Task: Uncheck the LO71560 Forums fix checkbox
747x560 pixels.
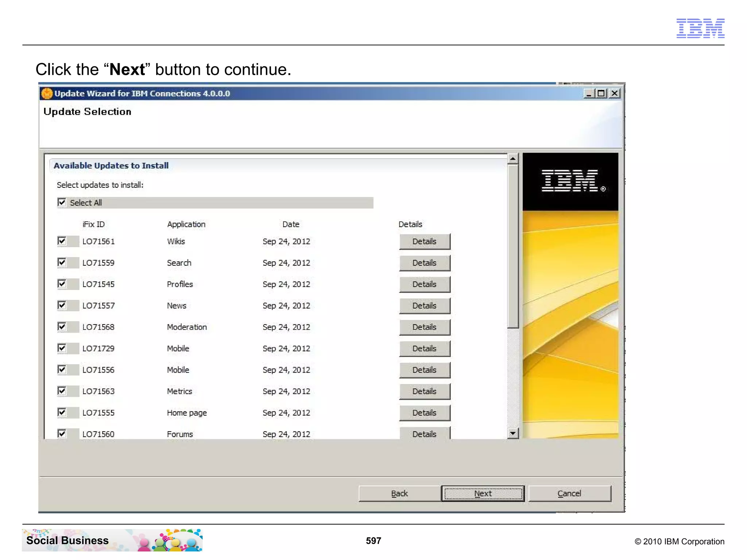Action: click(x=62, y=434)
